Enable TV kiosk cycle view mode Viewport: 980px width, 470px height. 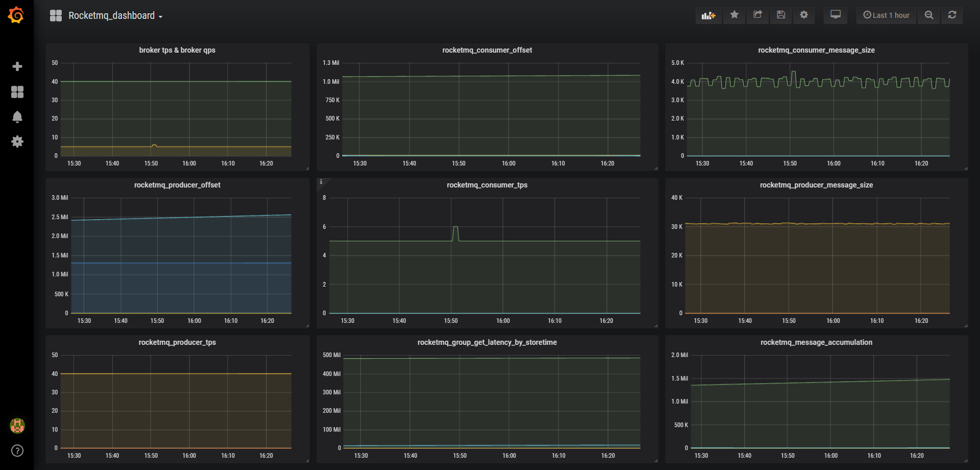pos(836,15)
